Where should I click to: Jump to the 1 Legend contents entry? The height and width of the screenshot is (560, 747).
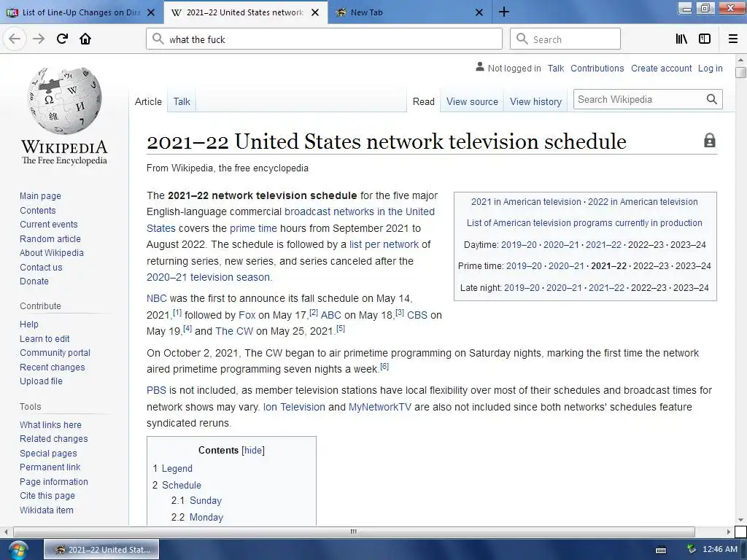pyautogui.click(x=172, y=469)
